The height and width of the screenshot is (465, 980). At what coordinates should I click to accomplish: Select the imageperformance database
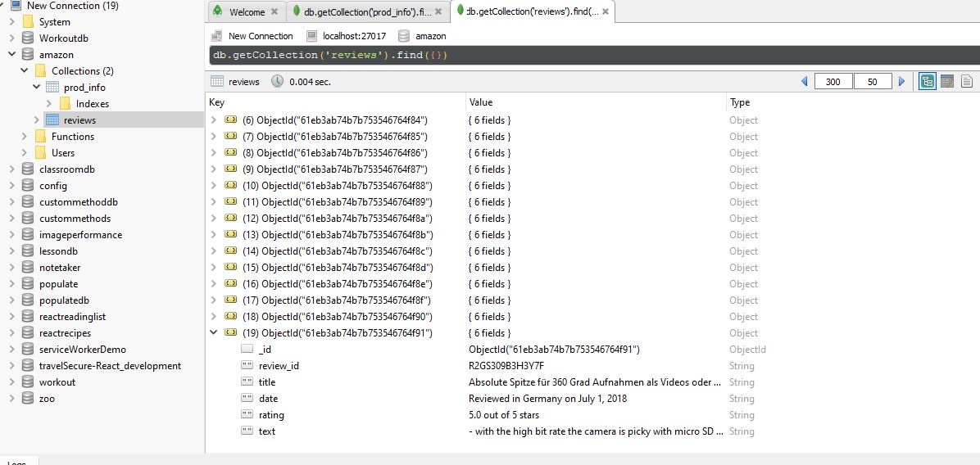tap(80, 235)
